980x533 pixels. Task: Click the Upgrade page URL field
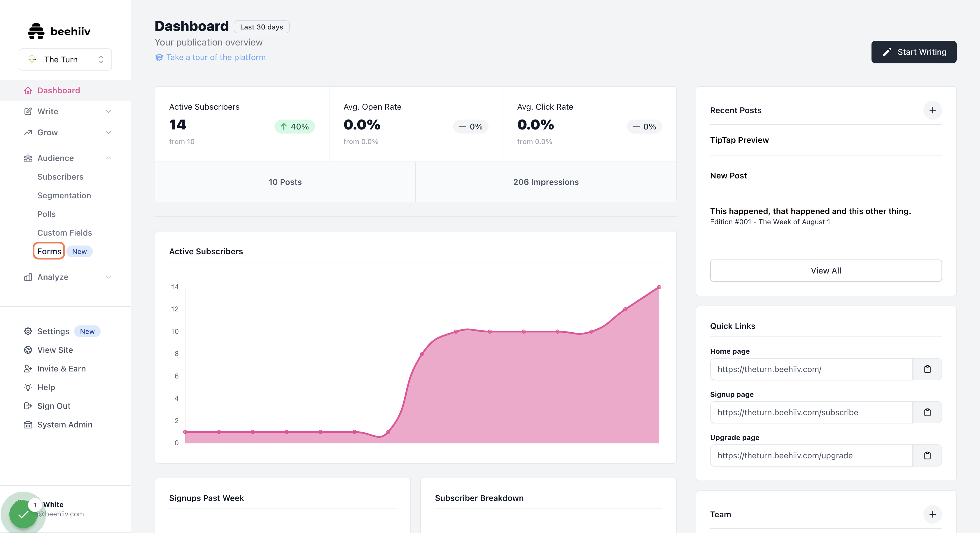[811, 455]
